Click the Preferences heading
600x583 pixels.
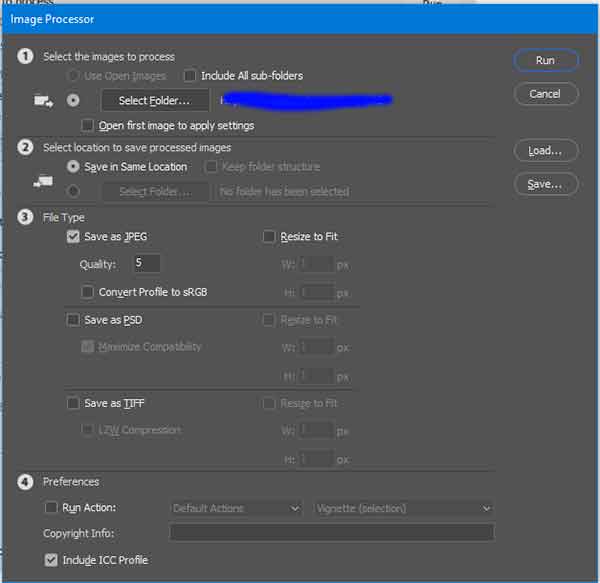click(71, 482)
